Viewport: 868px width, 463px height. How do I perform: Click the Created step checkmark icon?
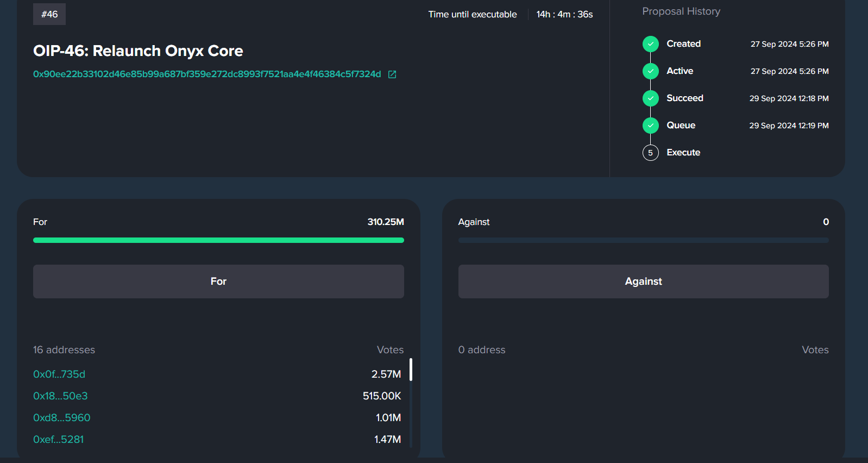point(650,44)
